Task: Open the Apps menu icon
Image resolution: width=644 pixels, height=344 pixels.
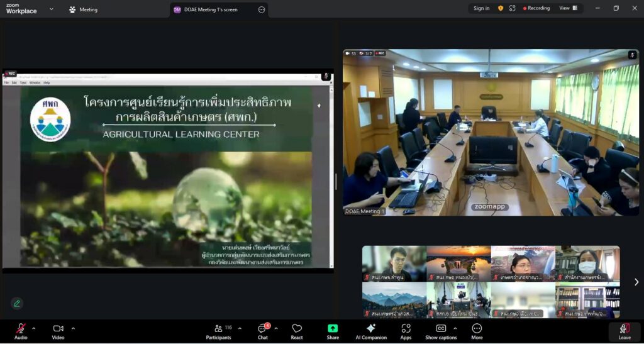Action: click(406, 329)
